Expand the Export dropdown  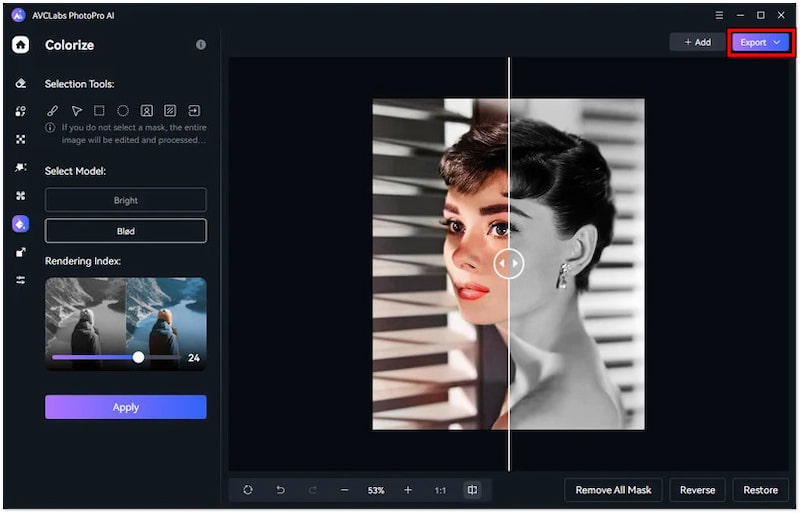click(760, 42)
